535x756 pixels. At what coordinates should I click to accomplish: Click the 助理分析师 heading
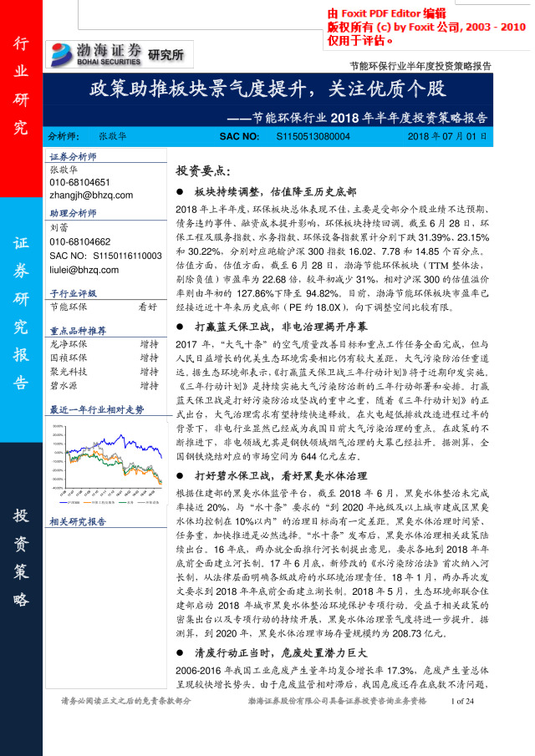coord(73,213)
